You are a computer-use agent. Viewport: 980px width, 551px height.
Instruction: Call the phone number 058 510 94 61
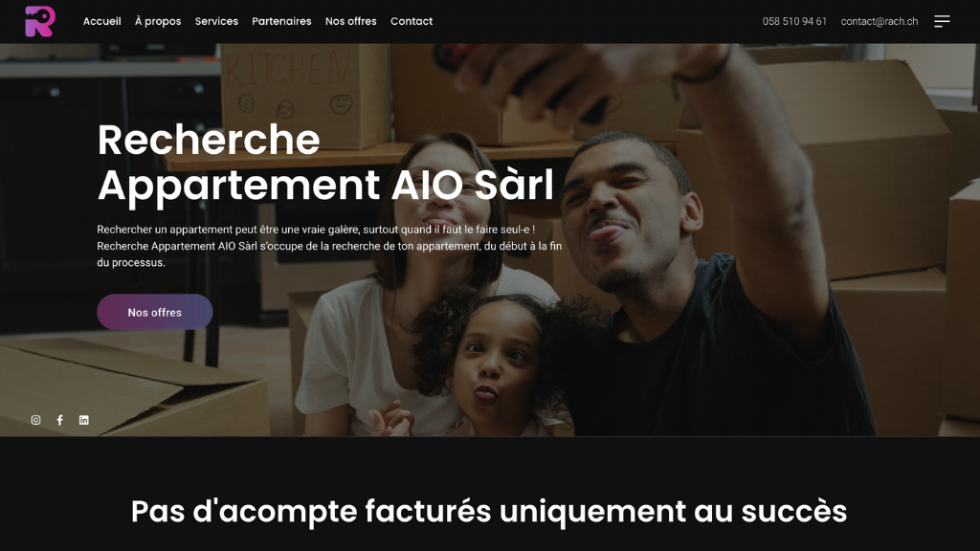(794, 21)
